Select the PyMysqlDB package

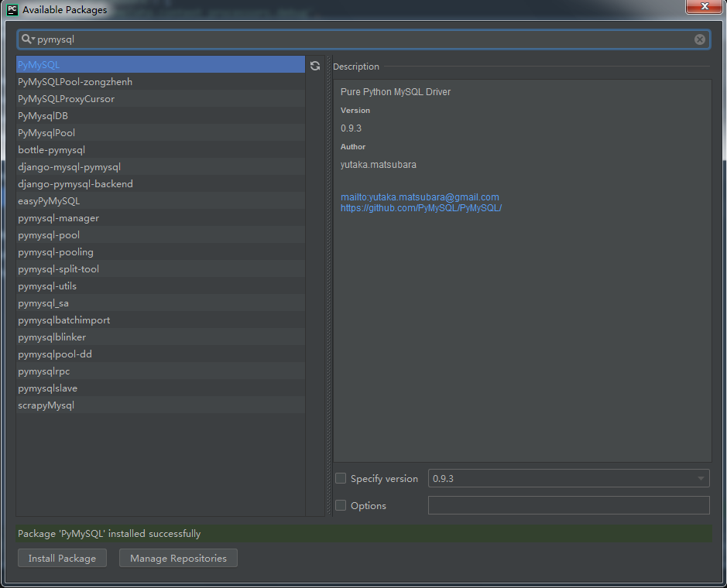pos(160,116)
